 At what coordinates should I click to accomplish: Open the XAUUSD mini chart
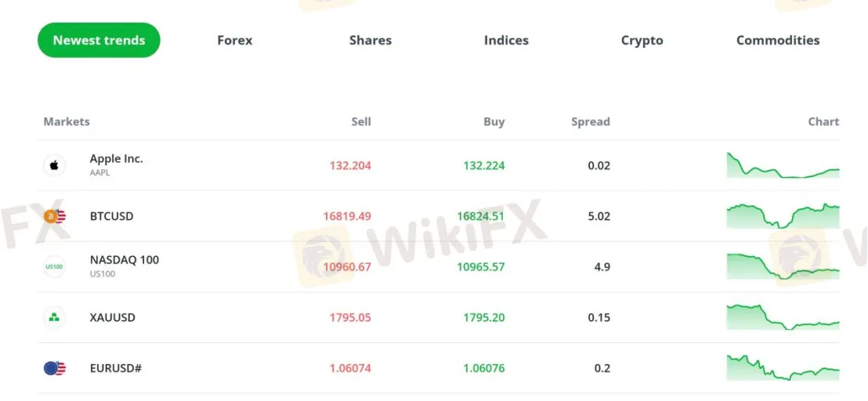[x=783, y=317]
